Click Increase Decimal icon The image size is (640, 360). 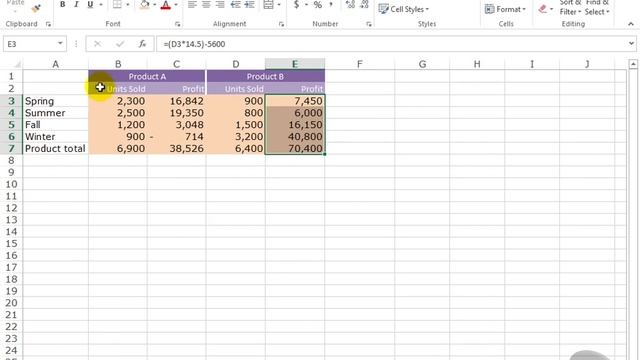(350, 4)
